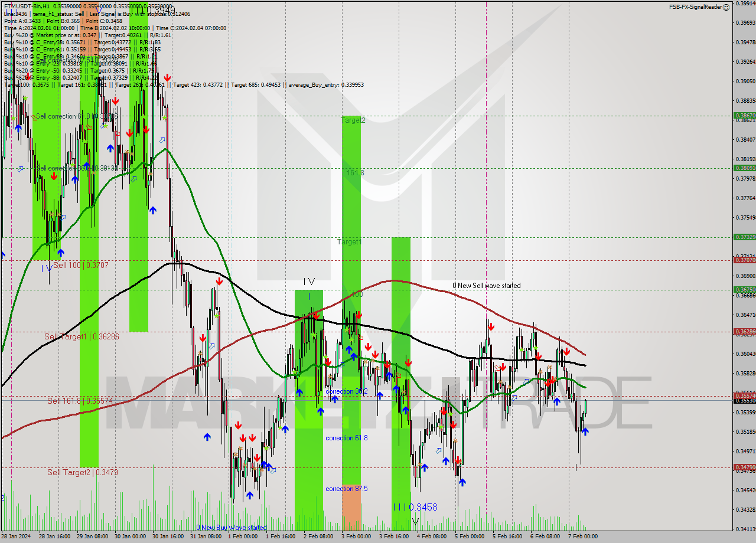Select the '161.8' label on green bar
Screen dimensions: 756x543
point(355,173)
